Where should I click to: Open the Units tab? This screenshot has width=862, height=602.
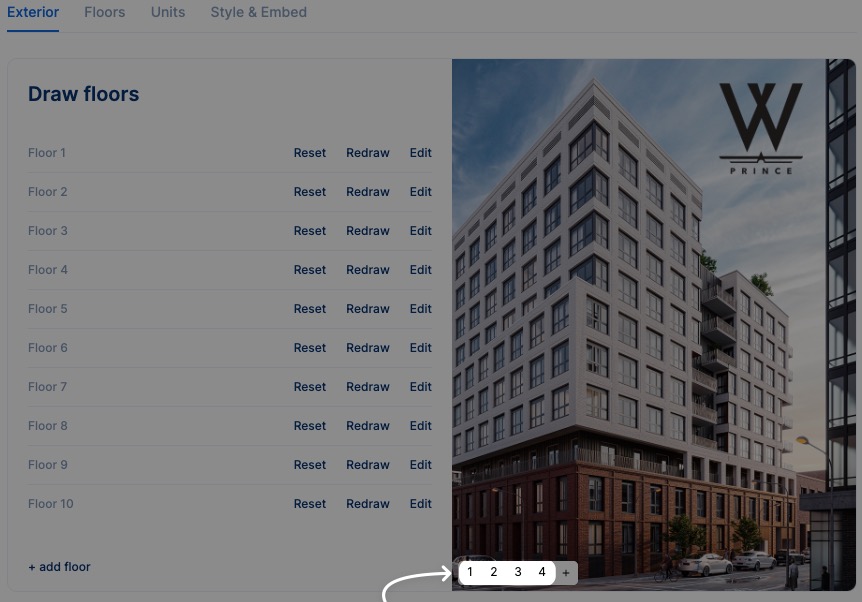click(x=168, y=12)
